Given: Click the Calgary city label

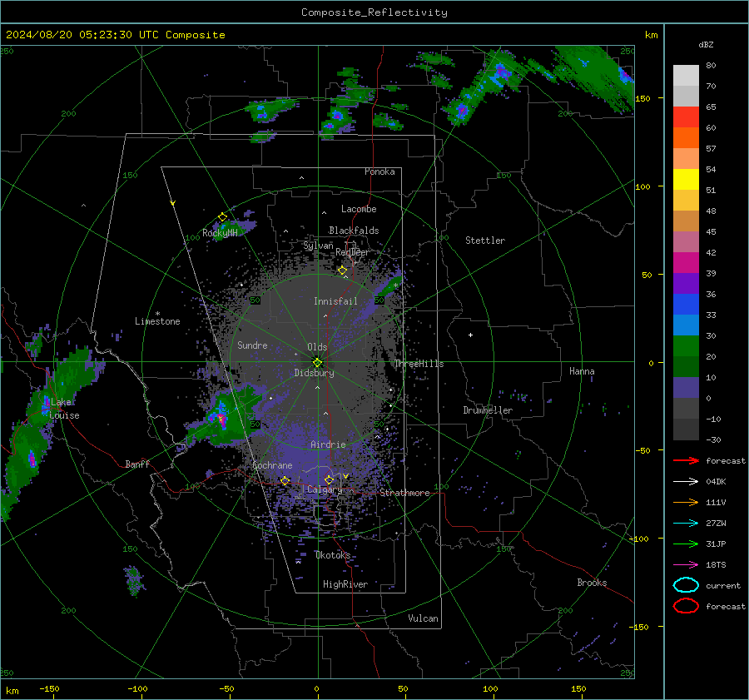Looking at the screenshot, I should 325,489.
